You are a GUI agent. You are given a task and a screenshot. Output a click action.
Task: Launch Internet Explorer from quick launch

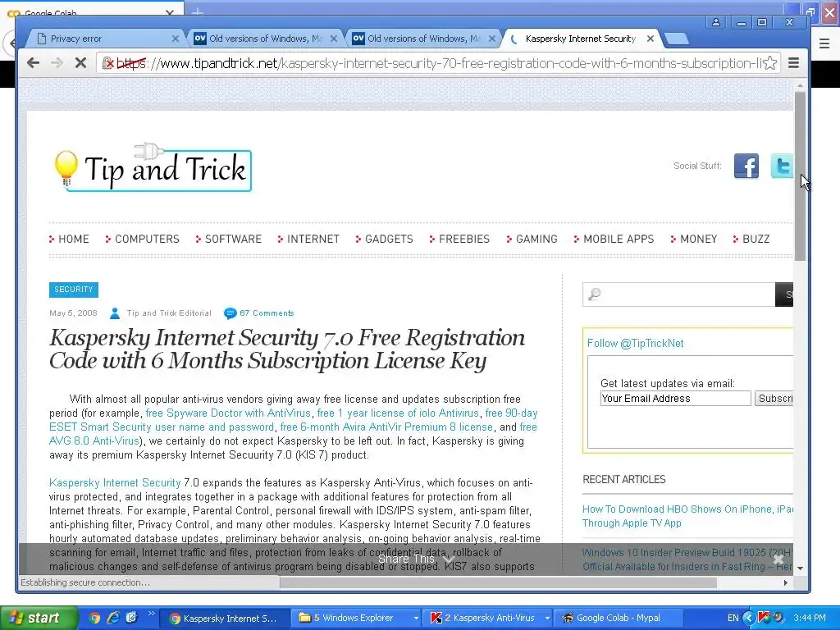113,619
